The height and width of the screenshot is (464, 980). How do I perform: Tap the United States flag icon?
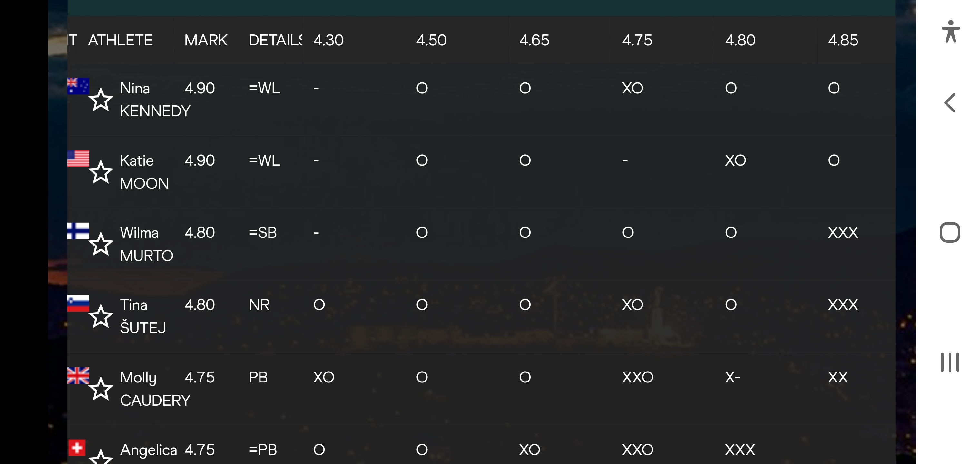click(78, 159)
